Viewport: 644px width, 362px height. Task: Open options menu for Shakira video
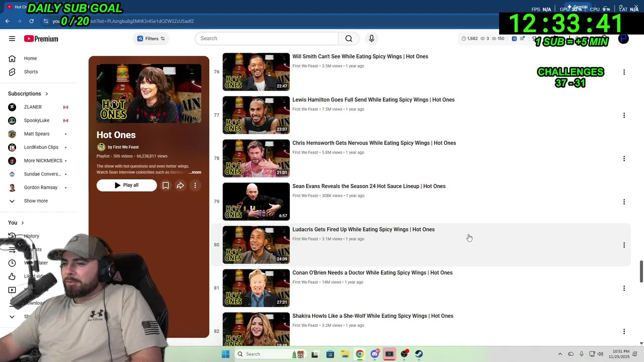[x=624, y=332]
